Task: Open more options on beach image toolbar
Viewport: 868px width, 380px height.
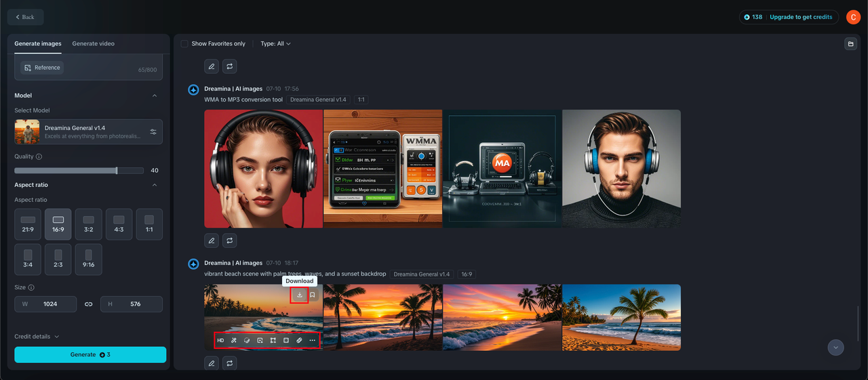Action: (312, 340)
